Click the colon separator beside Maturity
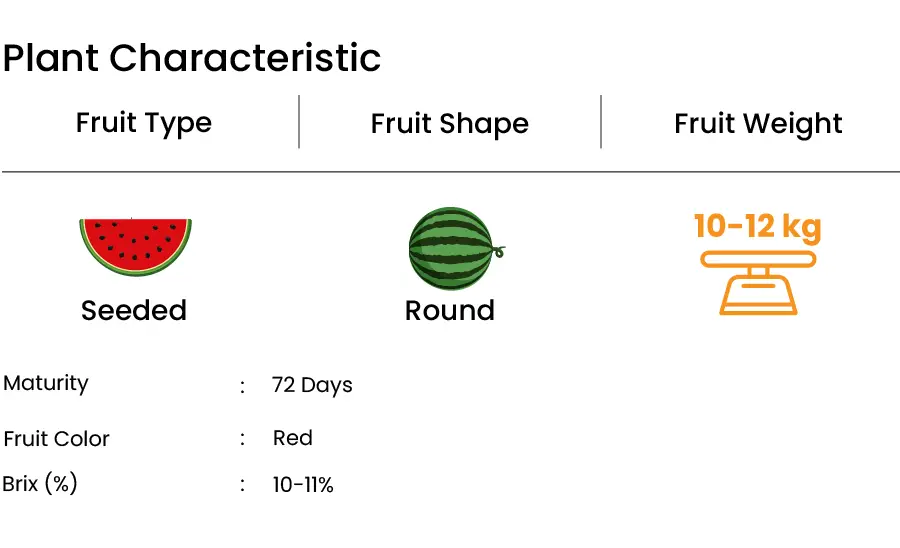The width and height of the screenshot is (900, 548). 242,387
